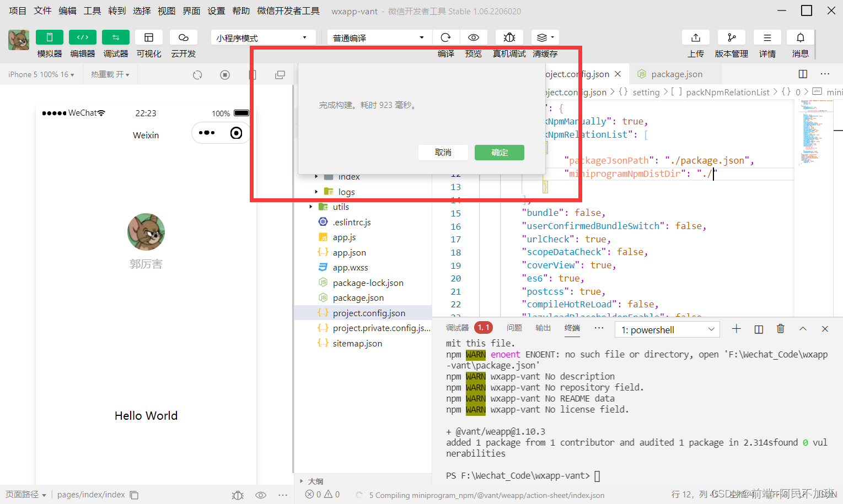Open the 项目 menu

[x=18, y=11]
